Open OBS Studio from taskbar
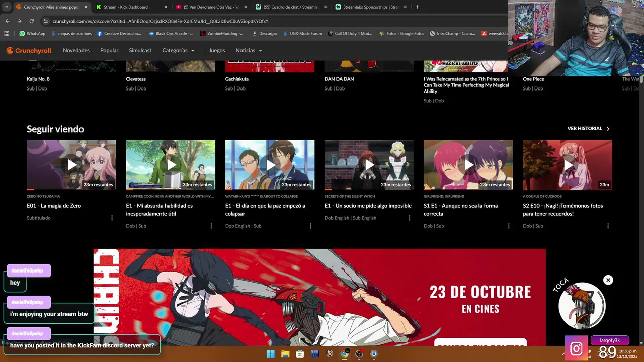 coord(359,354)
